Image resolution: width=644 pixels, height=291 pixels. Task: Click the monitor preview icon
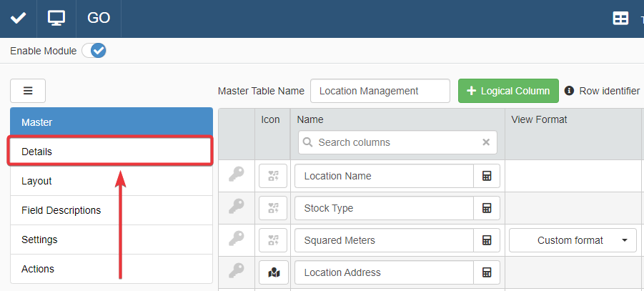click(56, 18)
